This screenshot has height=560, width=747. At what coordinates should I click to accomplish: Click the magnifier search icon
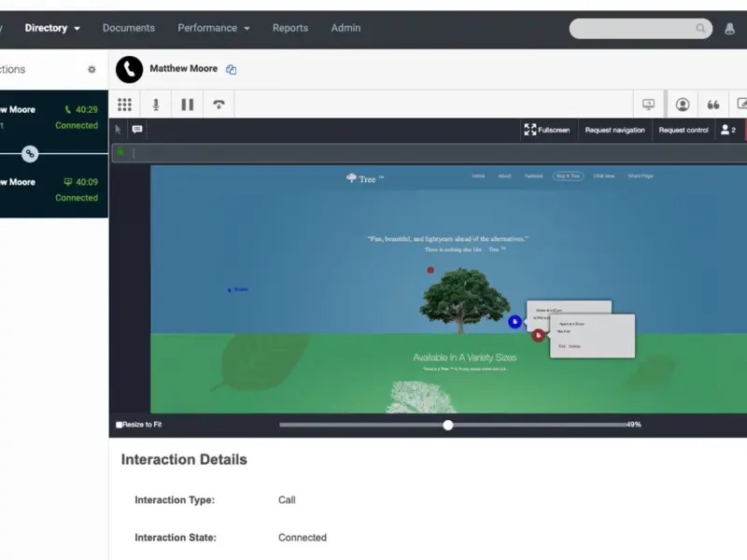pyautogui.click(x=700, y=28)
